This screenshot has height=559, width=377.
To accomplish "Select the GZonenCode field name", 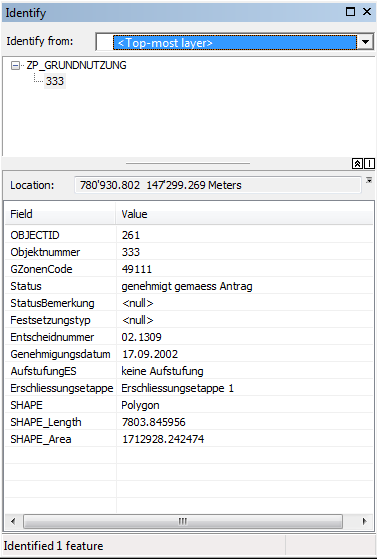I will pos(41,269).
